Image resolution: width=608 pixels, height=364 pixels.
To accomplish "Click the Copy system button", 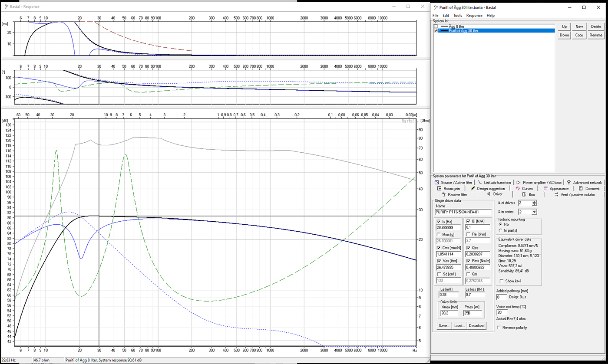I will 579,35.
